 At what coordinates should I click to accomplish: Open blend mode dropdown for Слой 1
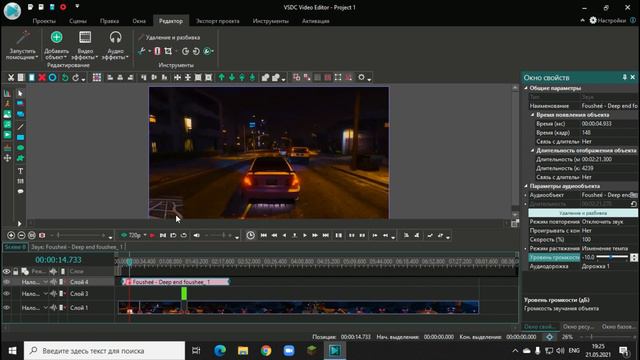point(46,308)
